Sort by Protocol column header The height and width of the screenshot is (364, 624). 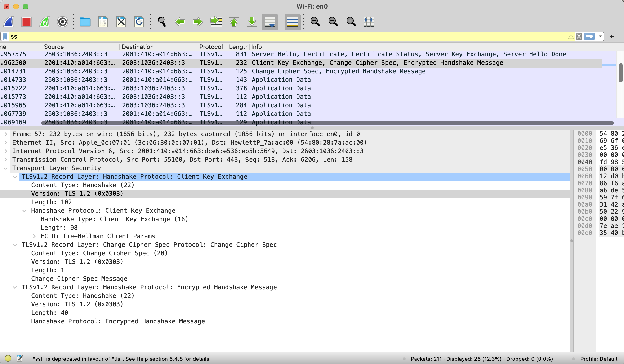[x=211, y=47]
